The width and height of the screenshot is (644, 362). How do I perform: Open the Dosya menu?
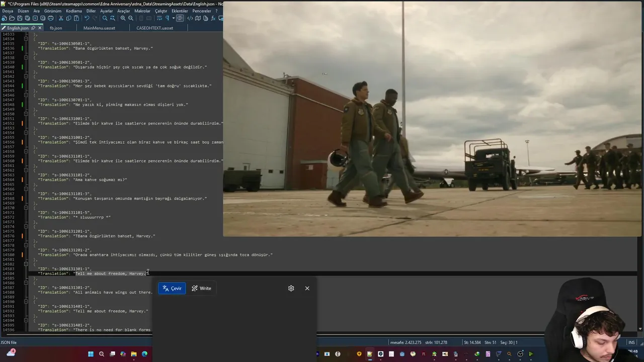click(8, 11)
